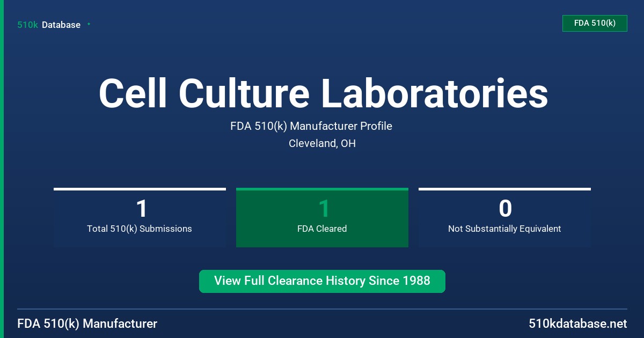
Task: Click the 510k Database logo text
Action: [x=49, y=25]
